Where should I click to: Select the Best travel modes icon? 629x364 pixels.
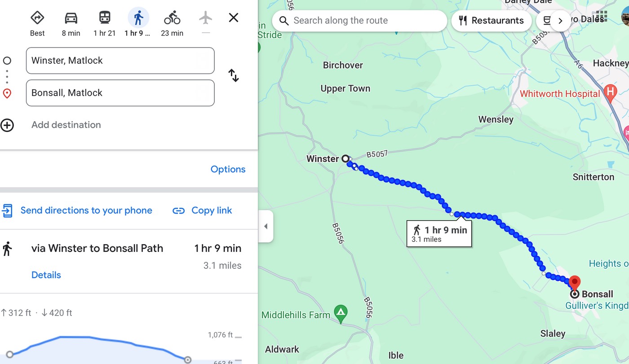click(x=37, y=18)
